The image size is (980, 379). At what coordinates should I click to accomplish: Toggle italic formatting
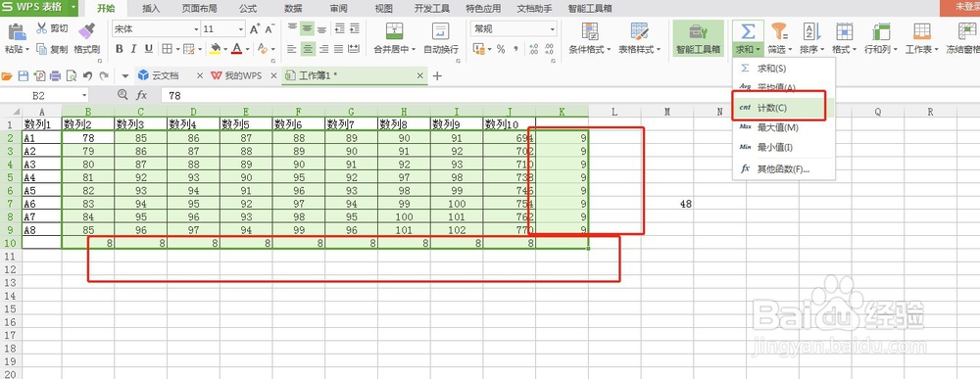tap(133, 49)
